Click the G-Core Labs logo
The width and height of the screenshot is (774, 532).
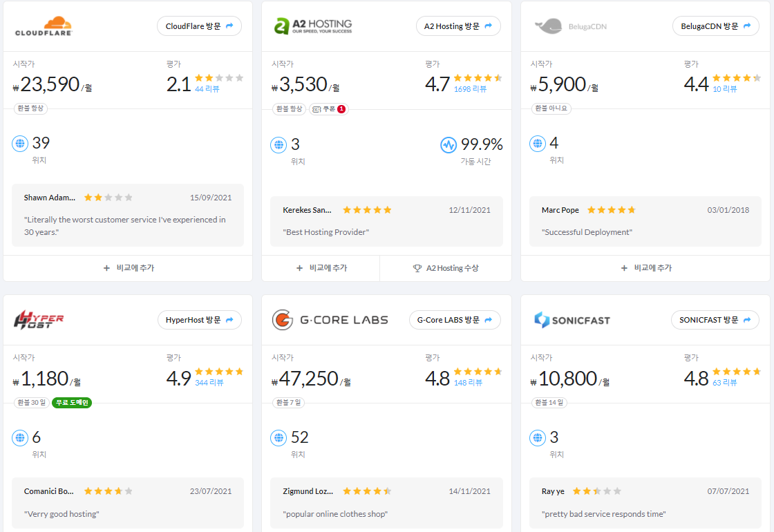(x=330, y=320)
